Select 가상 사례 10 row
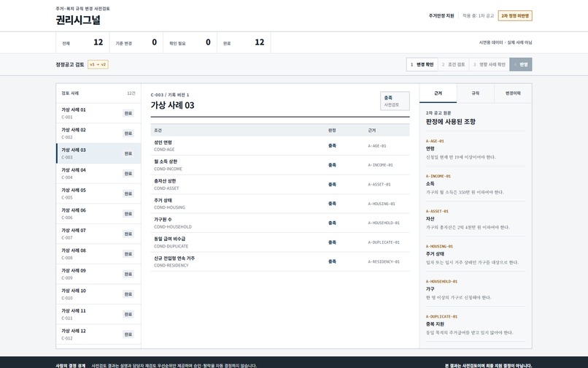Image resolution: width=588 pixels, height=368 pixels. click(98, 294)
